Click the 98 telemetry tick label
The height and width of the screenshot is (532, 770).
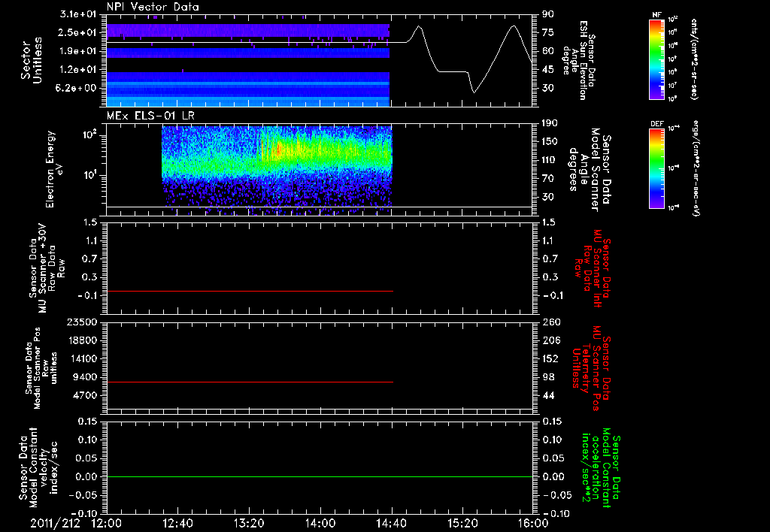[548, 377]
